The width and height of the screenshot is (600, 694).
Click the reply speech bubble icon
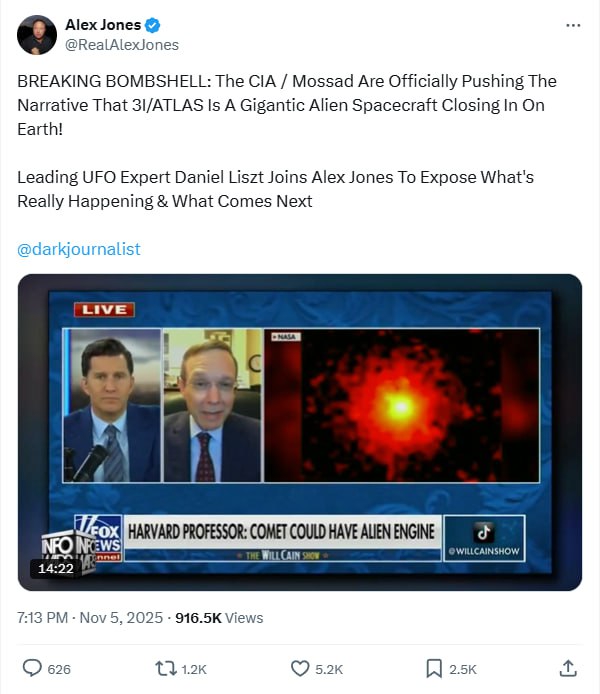[x=32, y=668]
